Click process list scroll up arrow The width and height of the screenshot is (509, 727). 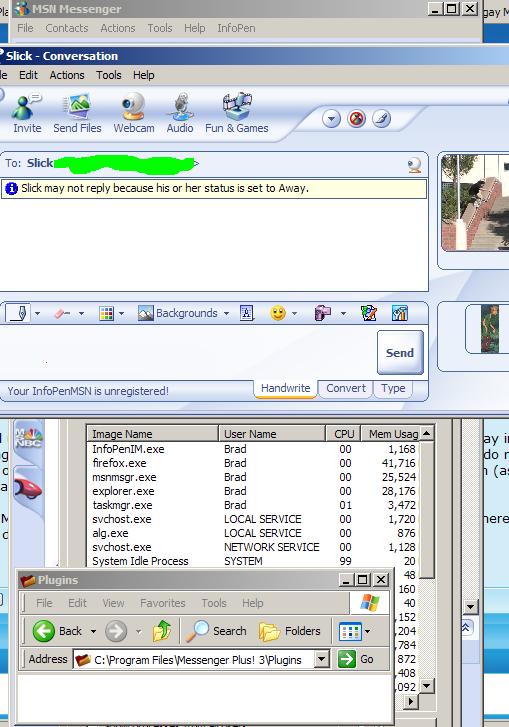point(427,433)
